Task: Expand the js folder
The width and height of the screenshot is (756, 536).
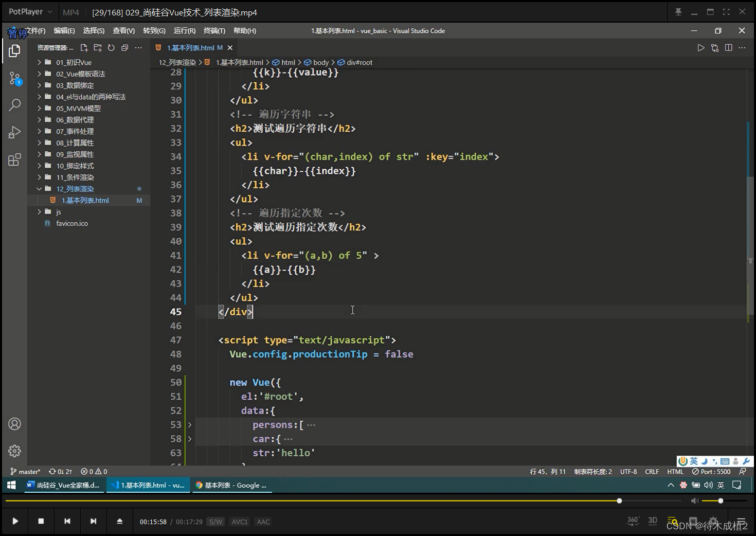Action: pos(59,212)
